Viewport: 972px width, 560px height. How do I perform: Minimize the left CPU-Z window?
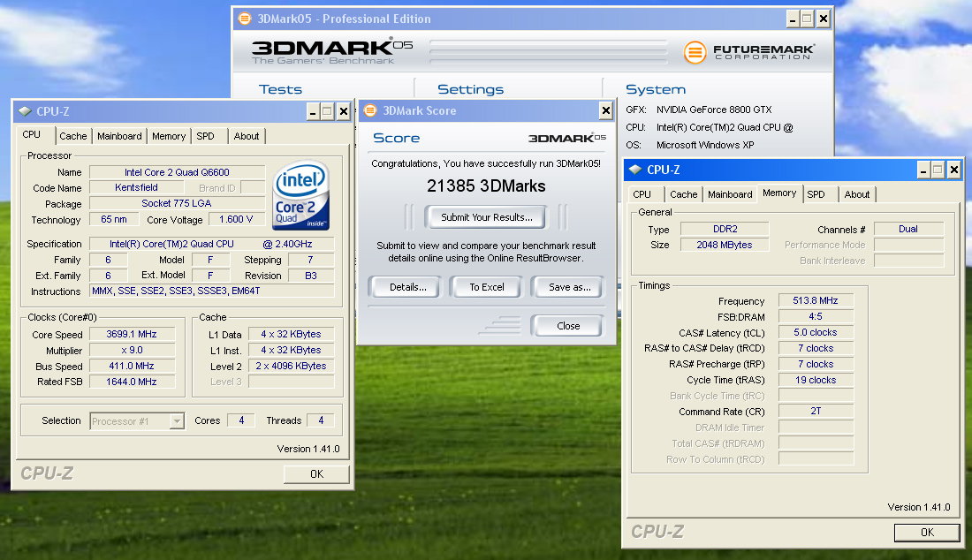[313, 112]
